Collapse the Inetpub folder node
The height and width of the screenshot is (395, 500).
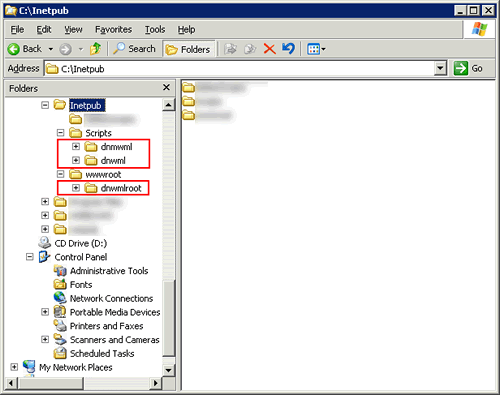pos(45,105)
